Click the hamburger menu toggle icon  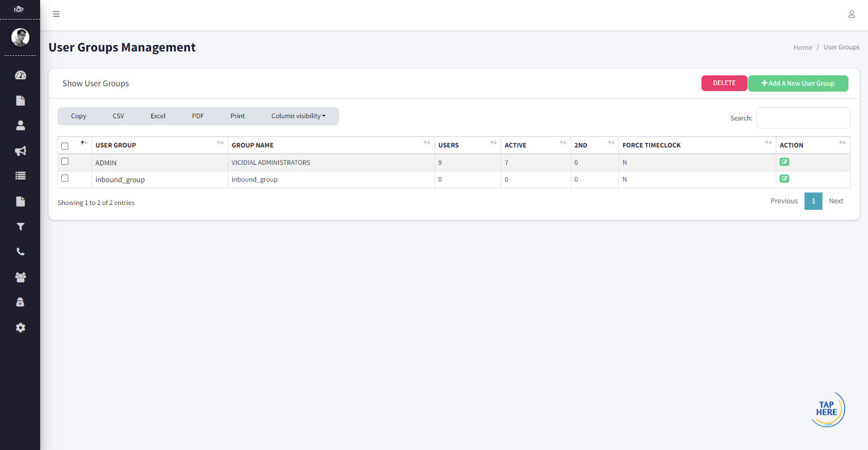(x=56, y=14)
